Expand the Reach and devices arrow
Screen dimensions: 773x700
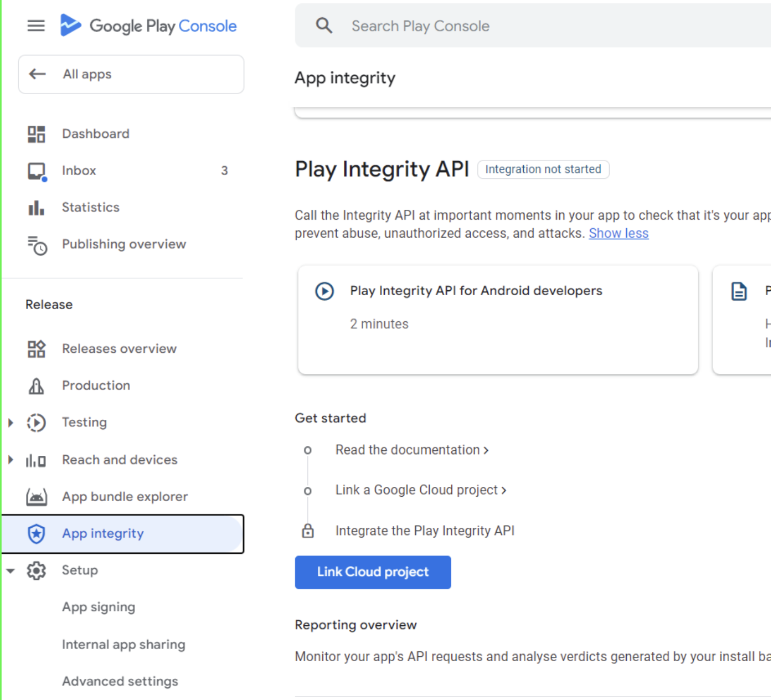11,460
